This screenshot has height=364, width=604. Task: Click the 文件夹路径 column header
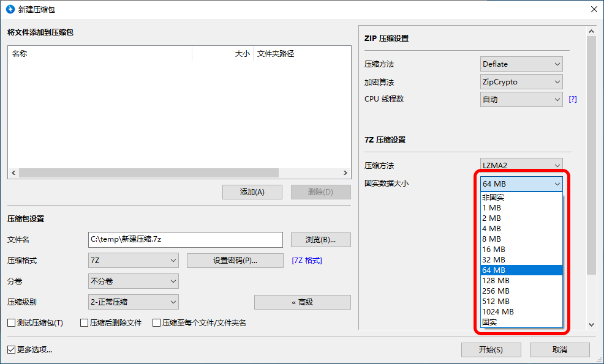click(x=302, y=53)
